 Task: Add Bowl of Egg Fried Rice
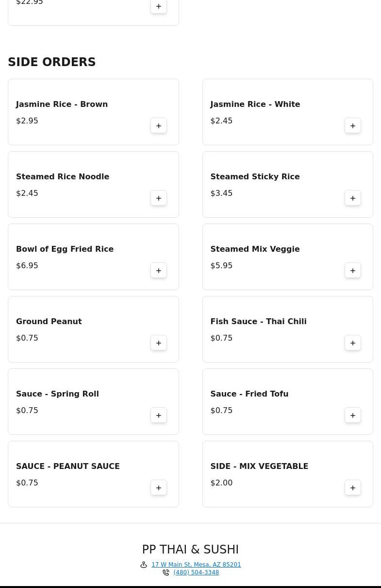coord(159,271)
